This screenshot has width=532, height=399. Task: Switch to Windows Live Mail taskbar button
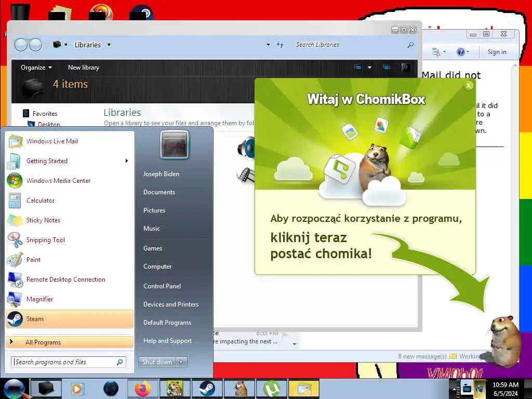pyautogui.click(x=304, y=389)
